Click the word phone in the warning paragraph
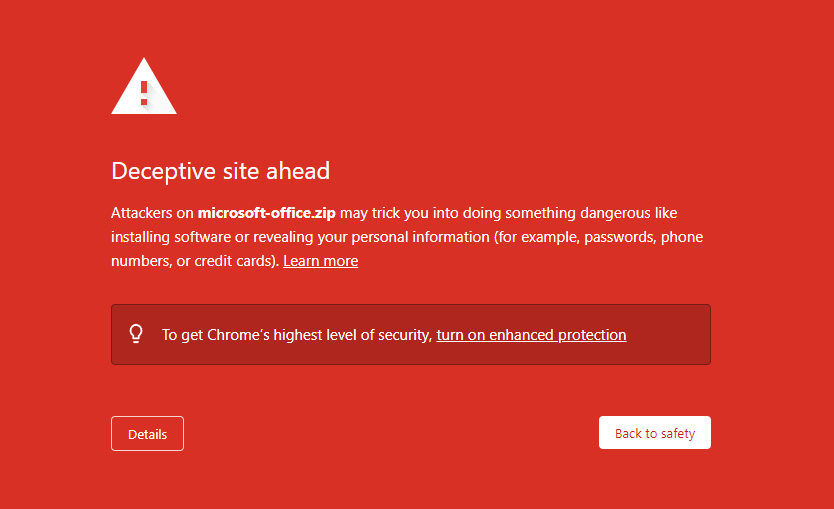The height and width of the screenshot is (509, 834). (x=682, y=237)
